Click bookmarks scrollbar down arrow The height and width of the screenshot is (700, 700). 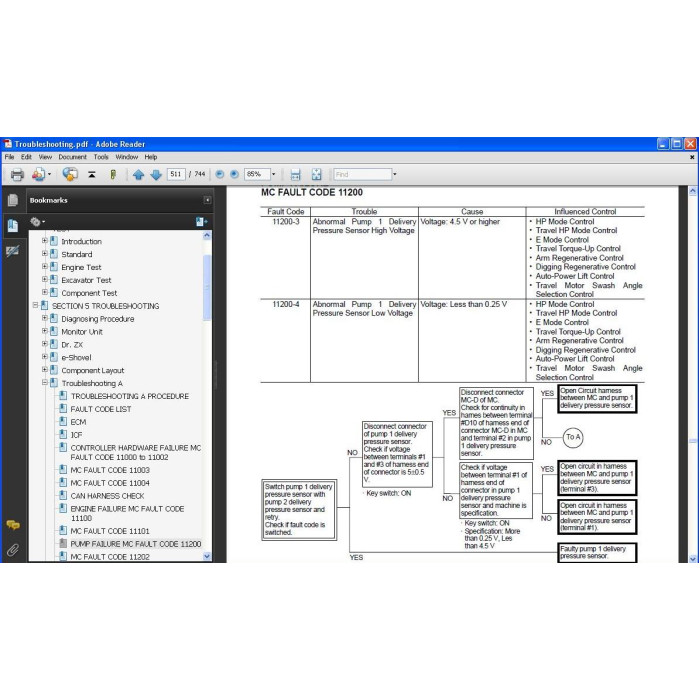pos(207,556)
